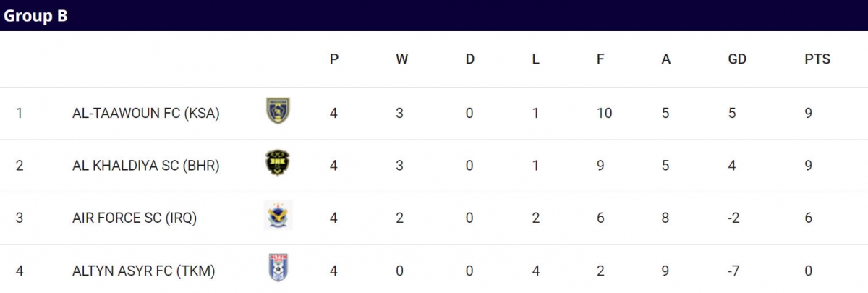Open the AL-TAAWOUN FC (KSA) team name
The image size is (868, 293).
146,114
